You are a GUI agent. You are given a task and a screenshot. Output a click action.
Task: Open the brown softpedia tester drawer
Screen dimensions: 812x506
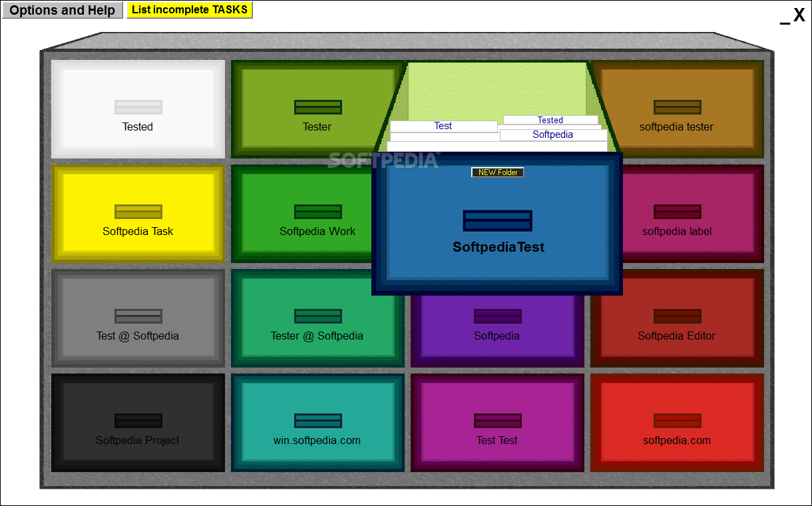[677, 109]
